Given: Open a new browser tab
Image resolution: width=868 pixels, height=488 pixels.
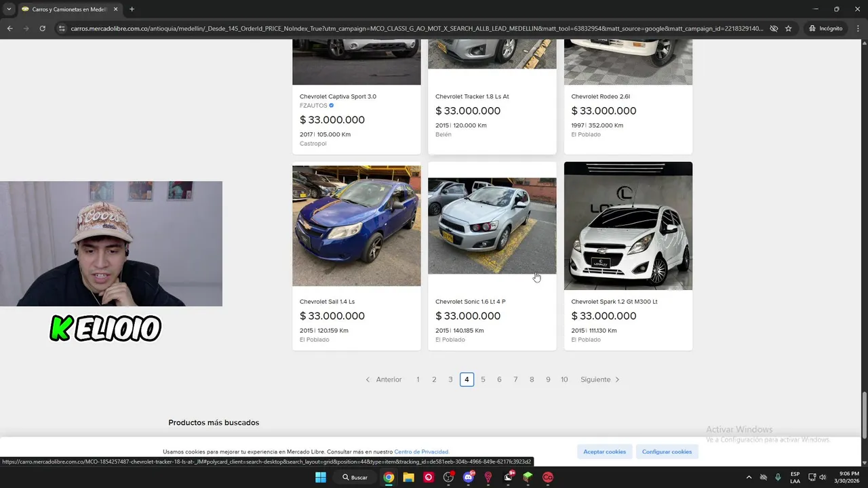Looking at the screenshot, I should point(132,9).
